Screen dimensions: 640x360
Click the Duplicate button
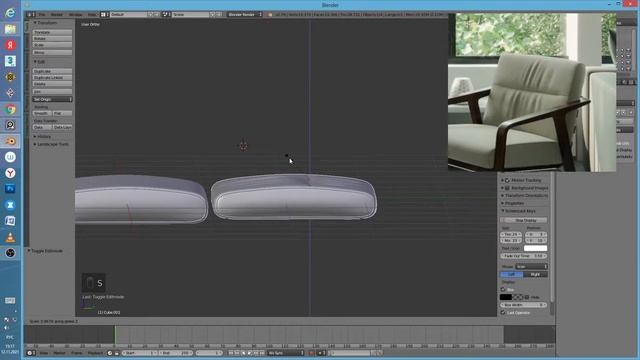click(x=52, y=71)
